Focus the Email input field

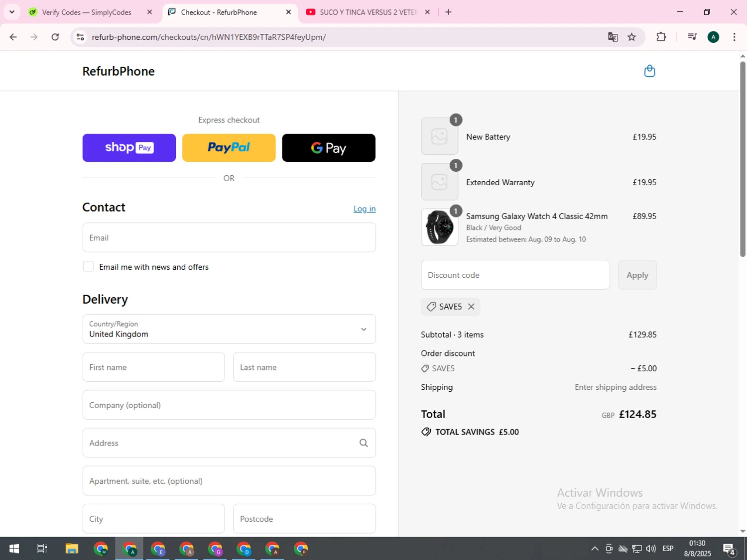229,237
